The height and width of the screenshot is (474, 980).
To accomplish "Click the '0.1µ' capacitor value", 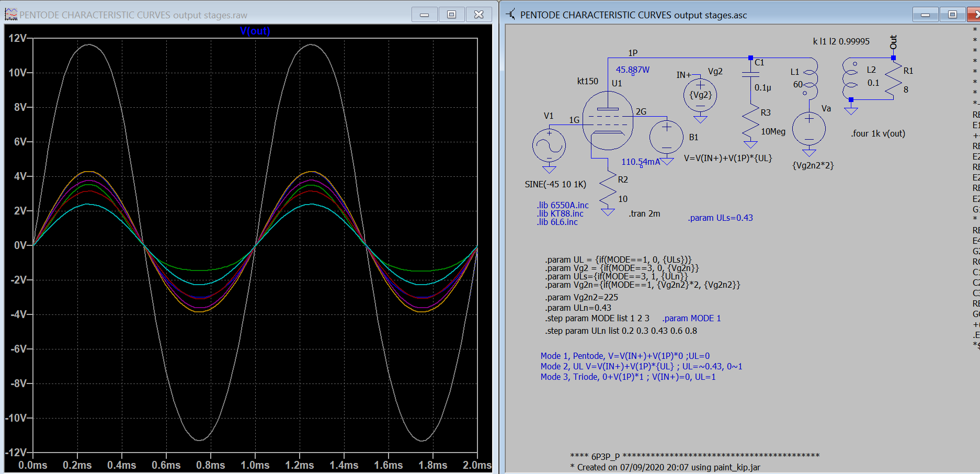I will pos(763,88).
